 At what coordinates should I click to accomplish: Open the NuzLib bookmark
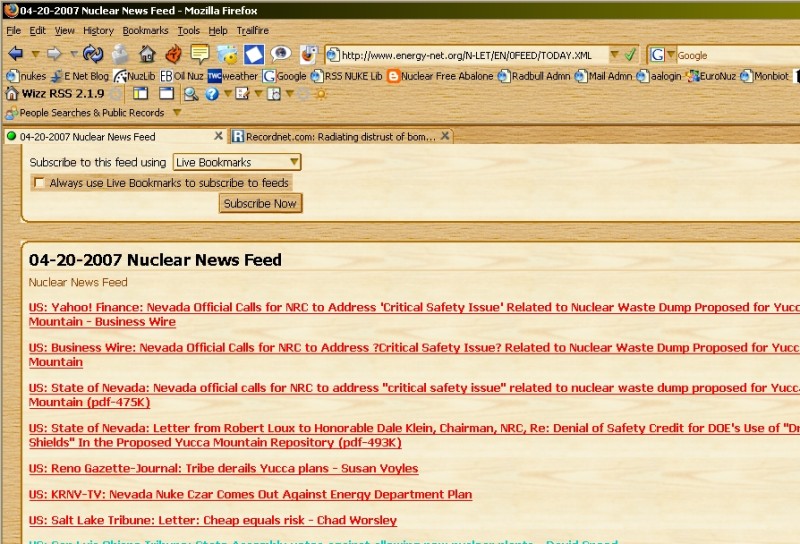pos(135,76)
